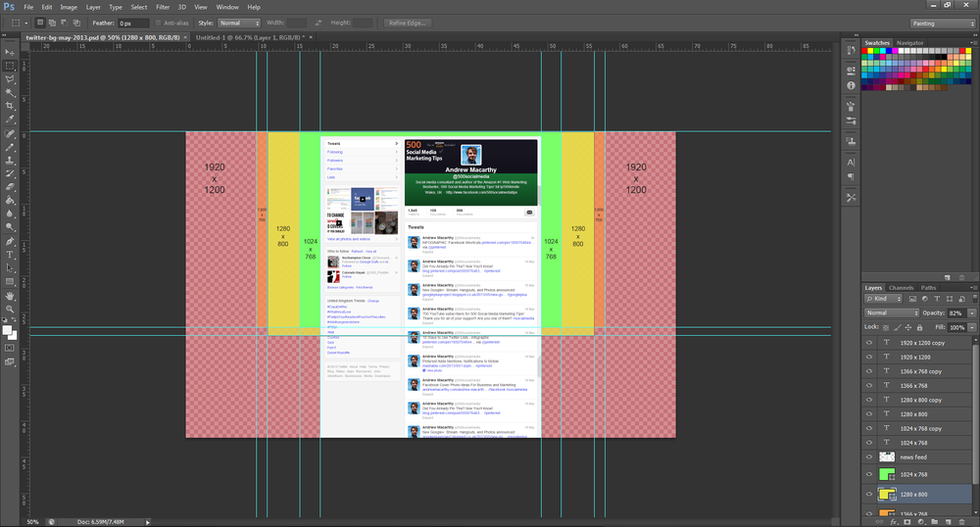Select the Zoom tool

pyautogui.click(x=10, y=310)
